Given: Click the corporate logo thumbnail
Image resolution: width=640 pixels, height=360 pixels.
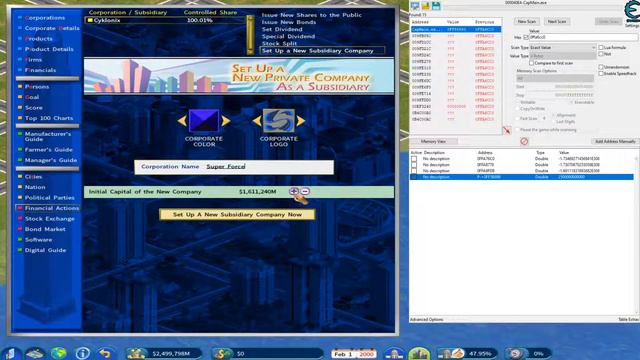Looking at the screenshot, I should (x=279, y=120).
